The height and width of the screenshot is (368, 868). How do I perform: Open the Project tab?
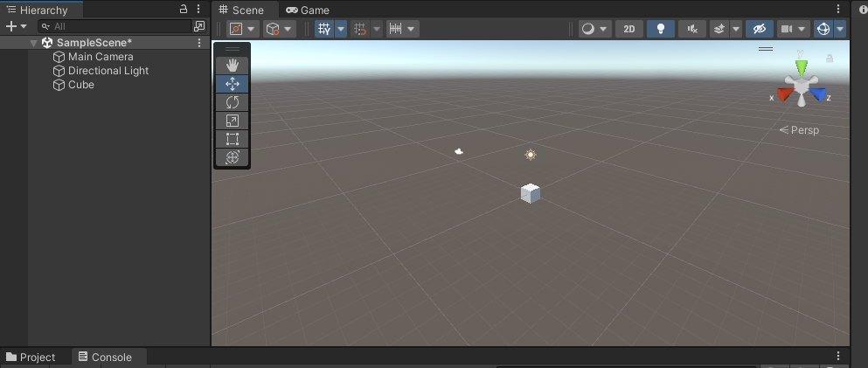coord(31,357)
